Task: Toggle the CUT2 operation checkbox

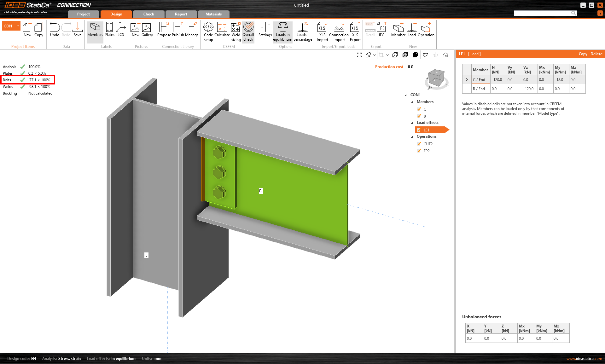Action: [x=419, y=144]
